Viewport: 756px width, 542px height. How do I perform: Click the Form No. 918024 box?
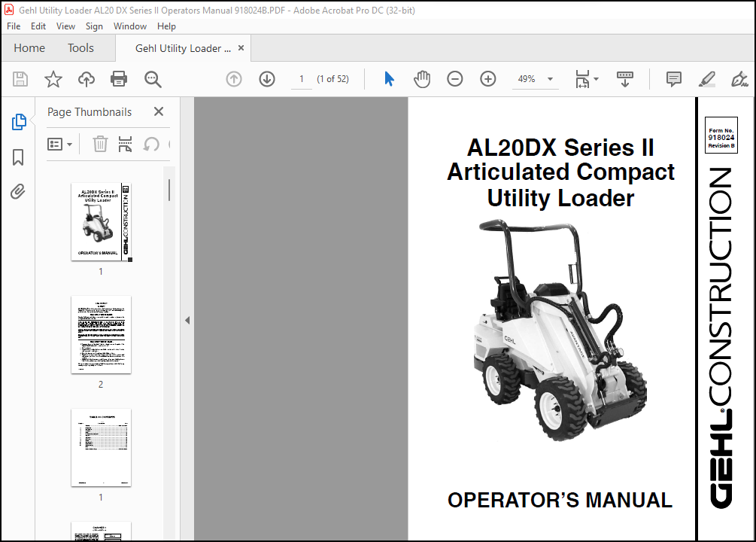721,135
